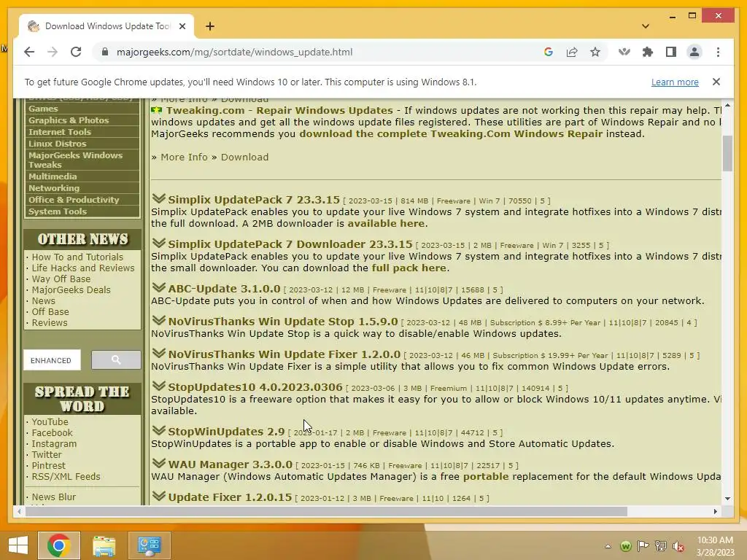747x560 pixels.
Task: Open the Chrome profile avatar
Action: coord(694,52)
